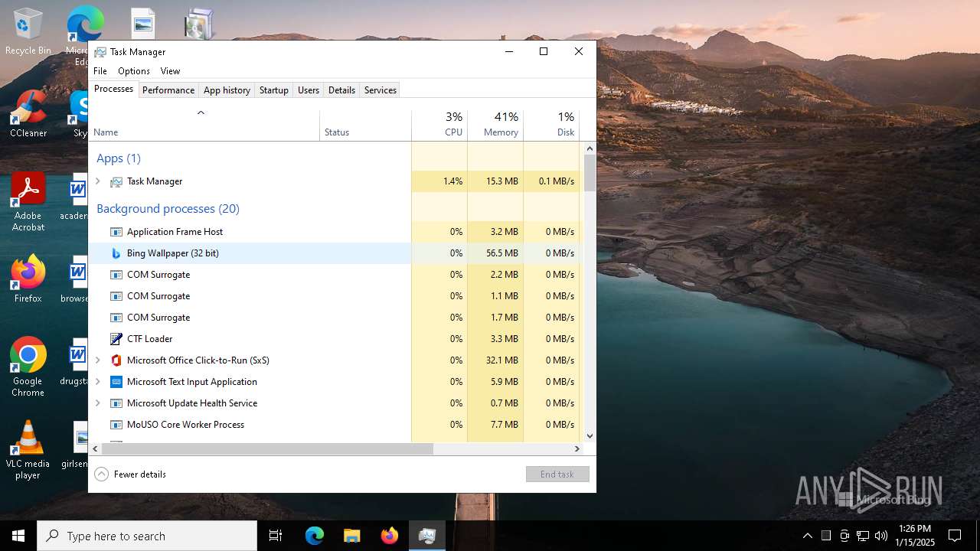Screen dimensions: 980x551
Task: Switch to the Services tab
Action: (x=381, y=90)
